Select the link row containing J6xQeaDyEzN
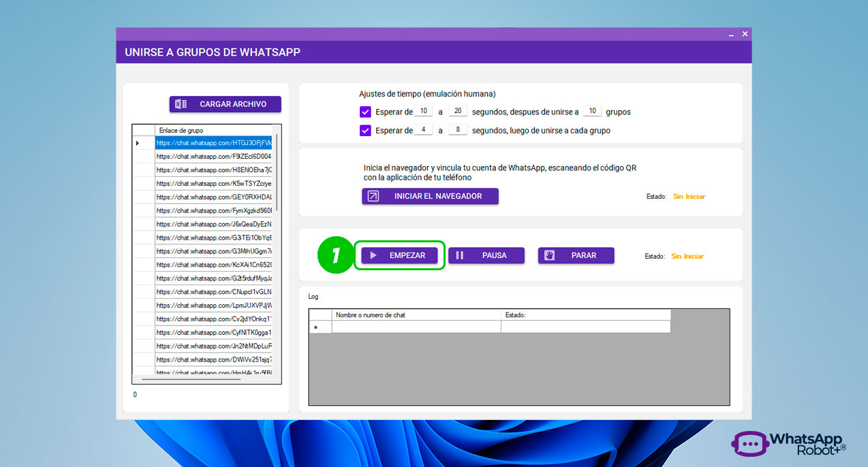 213,224
